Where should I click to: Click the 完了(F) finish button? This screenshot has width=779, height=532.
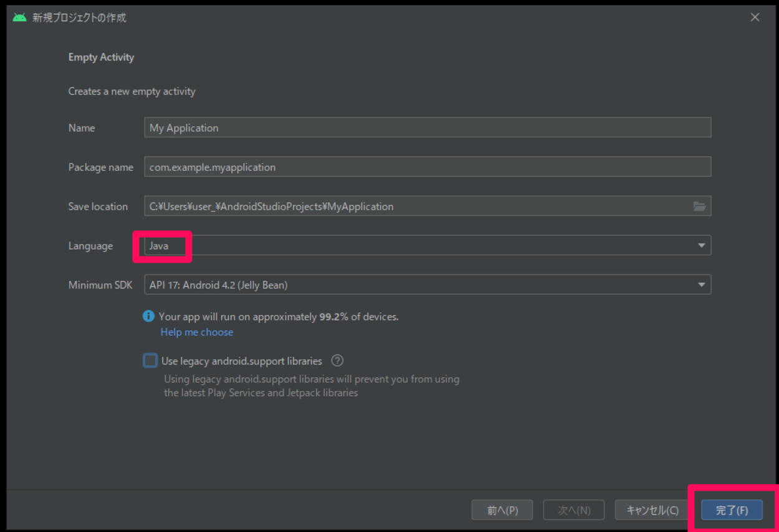pos(732,510)
